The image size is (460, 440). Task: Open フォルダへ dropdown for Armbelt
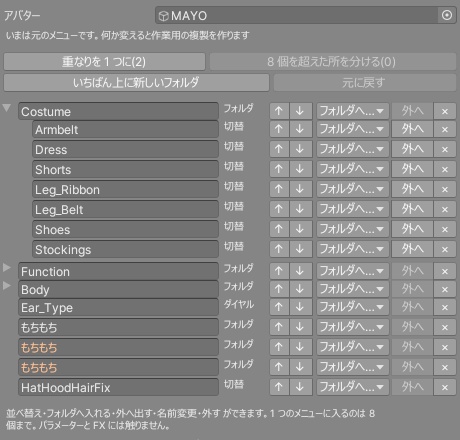click(353, 129)
